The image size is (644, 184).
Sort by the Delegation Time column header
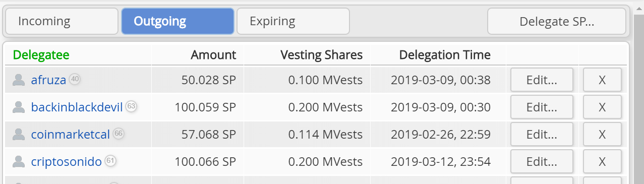(445, 54)
